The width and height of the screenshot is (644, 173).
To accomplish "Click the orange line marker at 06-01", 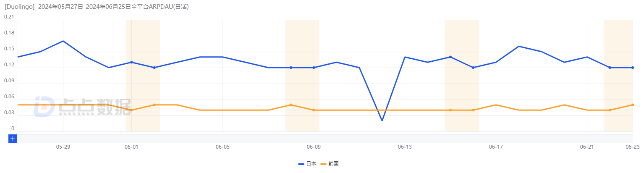I will [131, 110].
